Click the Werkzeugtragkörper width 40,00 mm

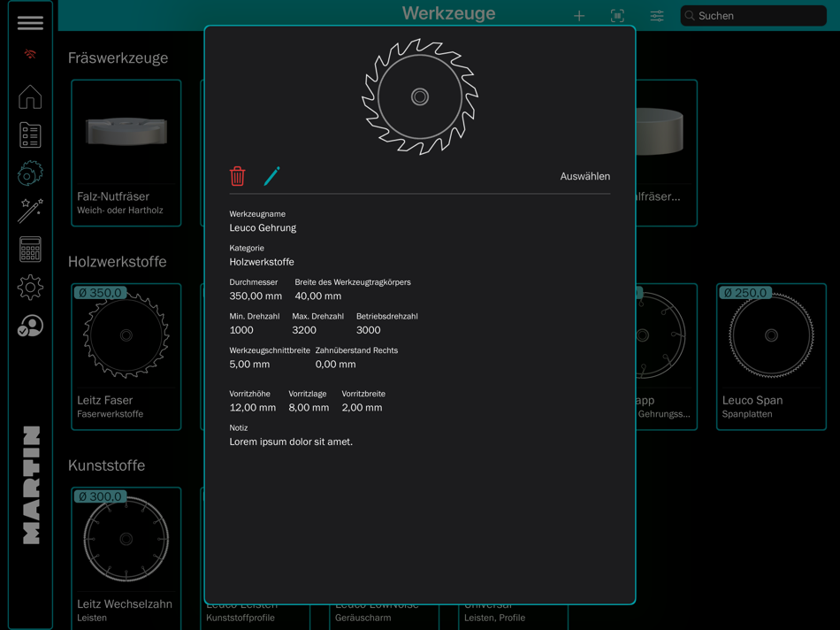(x=317, y=296)
